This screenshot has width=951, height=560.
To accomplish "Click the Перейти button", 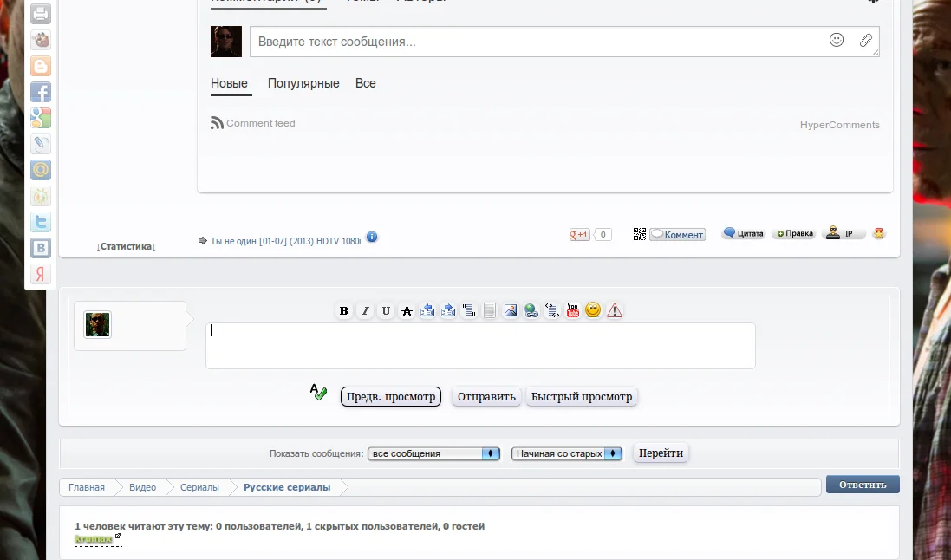I will (661, 453).
